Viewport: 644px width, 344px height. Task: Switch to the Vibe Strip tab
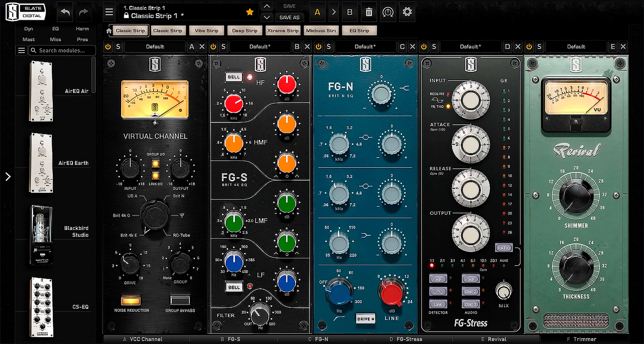207,31
